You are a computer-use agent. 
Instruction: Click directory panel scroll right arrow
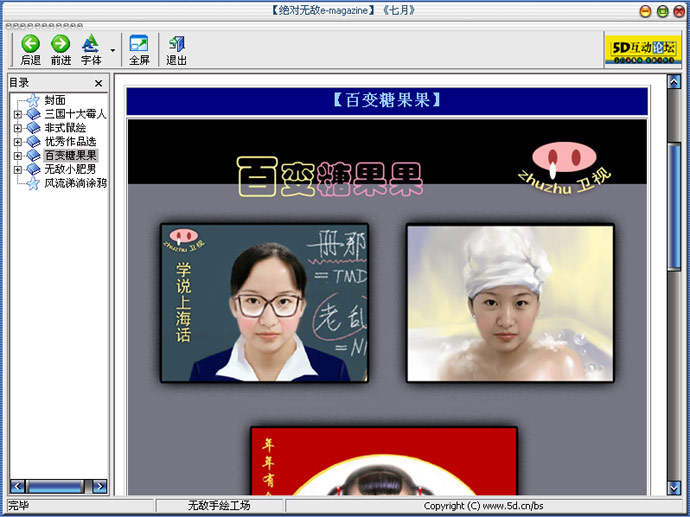coord(100,486)
